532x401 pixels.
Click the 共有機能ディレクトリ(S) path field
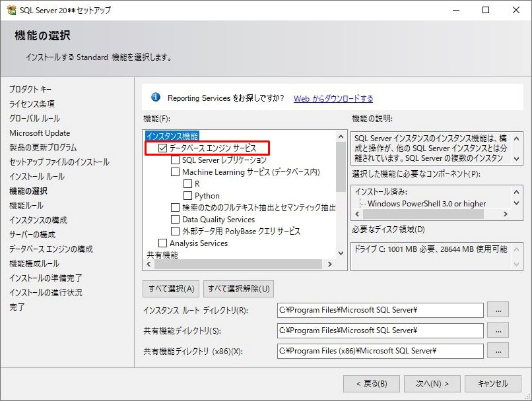(x=380, y=330)
